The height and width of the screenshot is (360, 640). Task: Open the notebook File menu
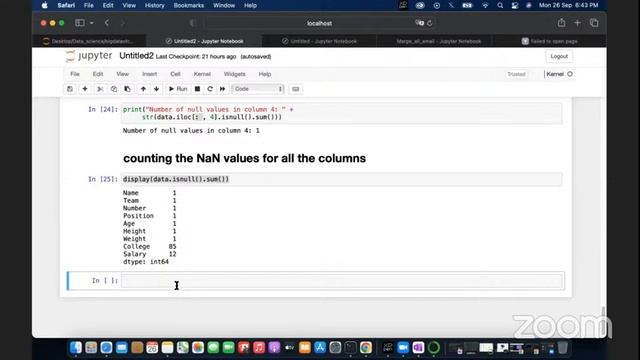(x=75, y=74)
